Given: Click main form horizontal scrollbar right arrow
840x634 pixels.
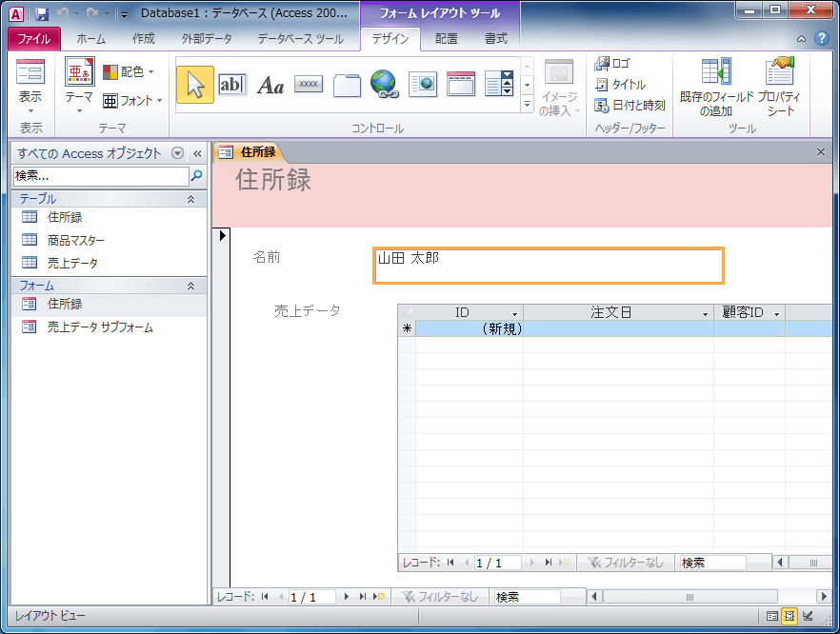Looking at the screenshot, I should click(824, 596).
